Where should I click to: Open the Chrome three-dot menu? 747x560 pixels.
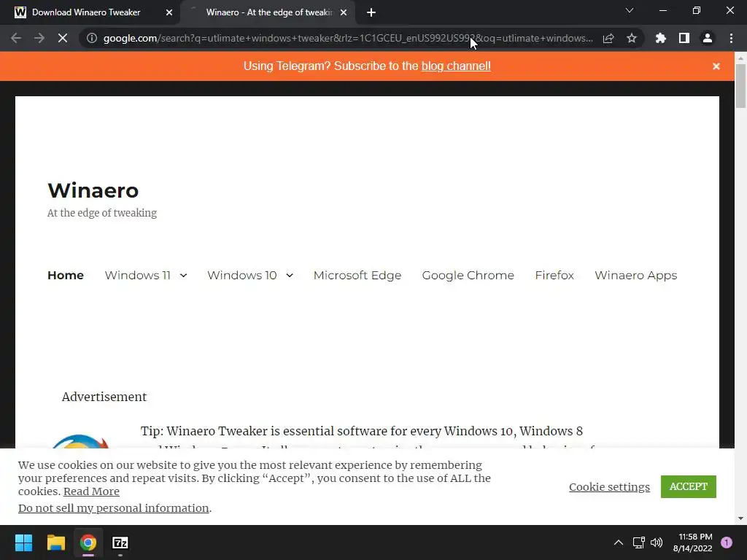point(731,38)
